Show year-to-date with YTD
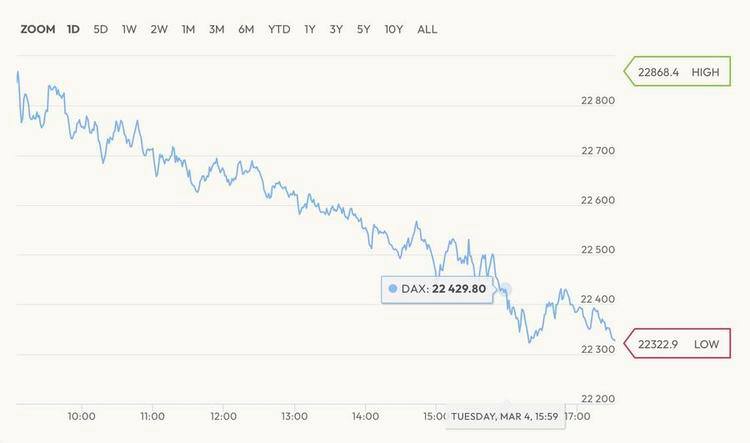750x443 pixels. tap(279, 29)
